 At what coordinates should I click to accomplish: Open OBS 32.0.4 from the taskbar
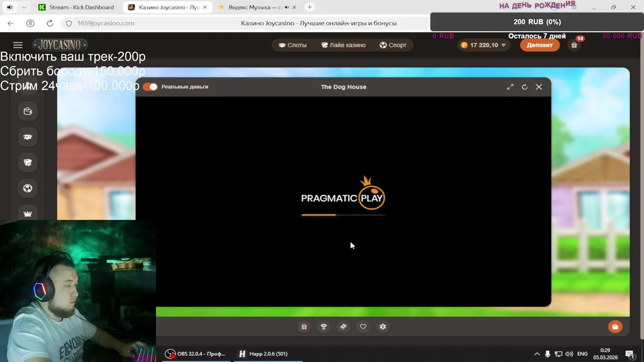(196, 354)
